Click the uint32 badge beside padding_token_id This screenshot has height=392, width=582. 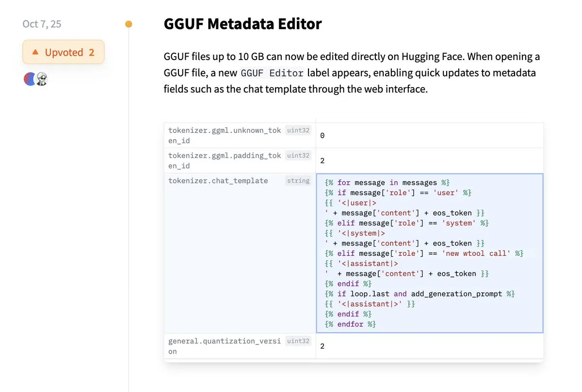point(298,155)
